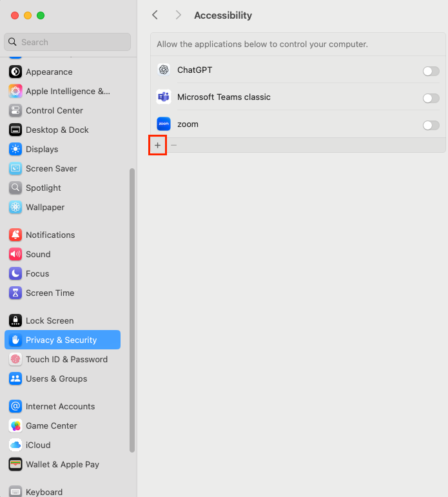Remove app using the minus button

click(173, 146)
